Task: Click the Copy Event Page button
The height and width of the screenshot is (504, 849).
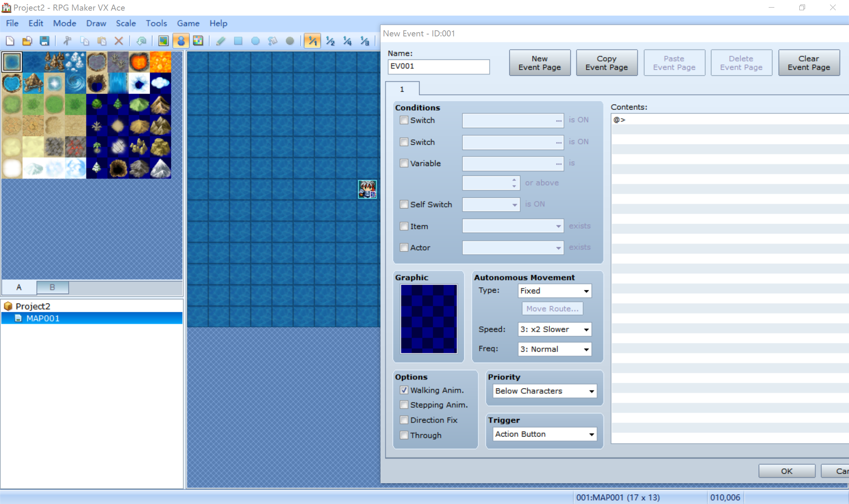Action: 606,63
